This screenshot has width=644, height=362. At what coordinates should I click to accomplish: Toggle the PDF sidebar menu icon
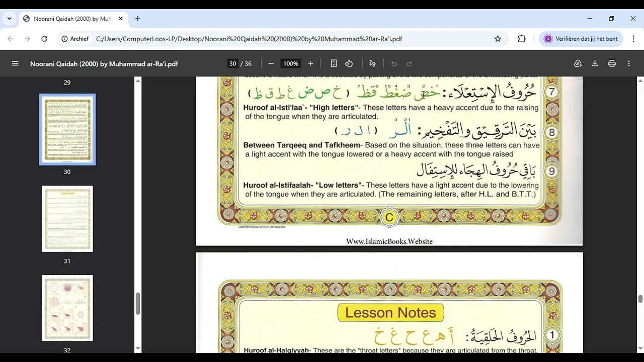15,64
